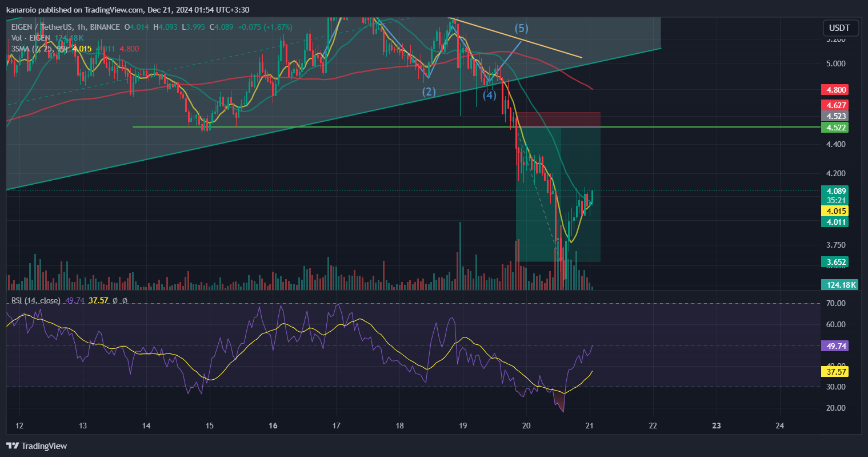Click the gray 4.523 price tag
Viewport: 868px width, 457px height.
[834, 116]
